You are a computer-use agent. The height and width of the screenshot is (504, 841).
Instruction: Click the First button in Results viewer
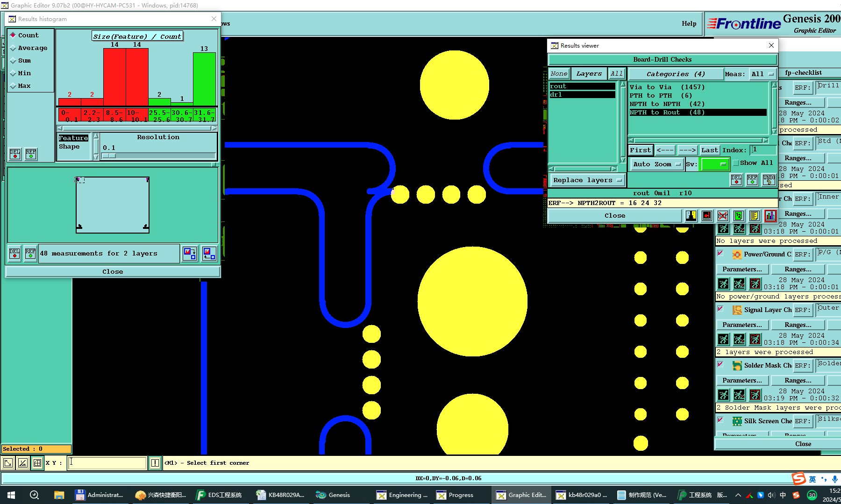click(x=640, y=150)
